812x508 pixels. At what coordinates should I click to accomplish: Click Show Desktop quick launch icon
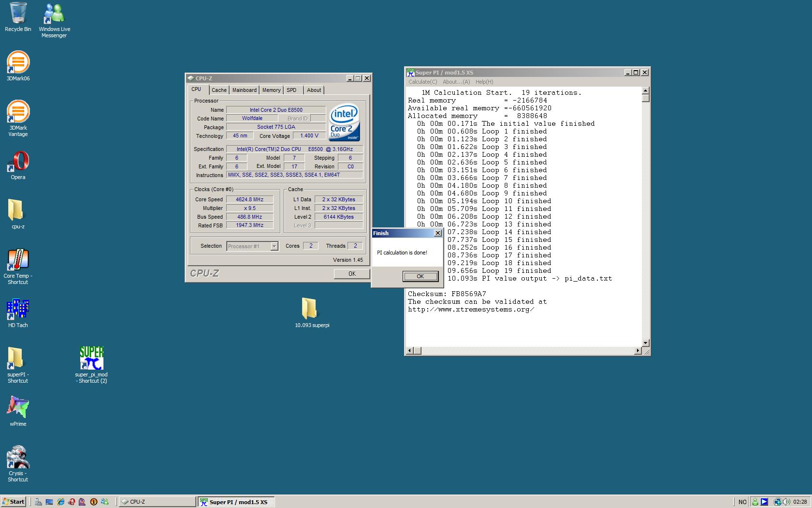(49, 502)
